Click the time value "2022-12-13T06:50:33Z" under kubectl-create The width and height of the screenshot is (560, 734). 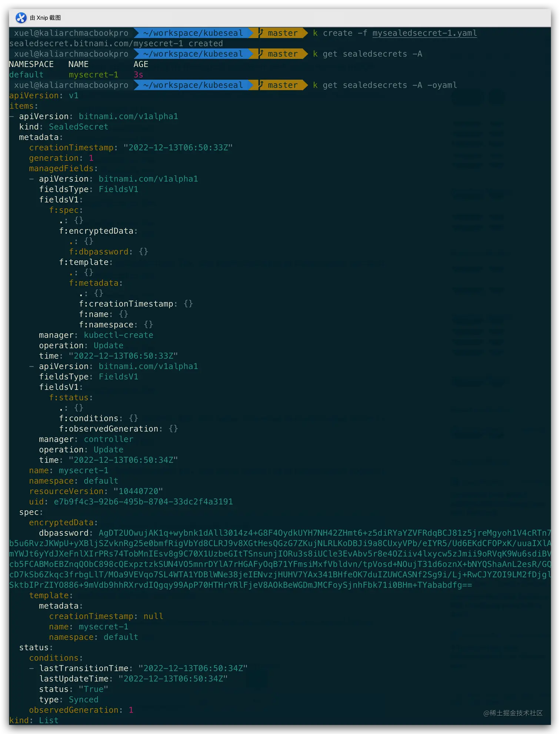point(123,356)
